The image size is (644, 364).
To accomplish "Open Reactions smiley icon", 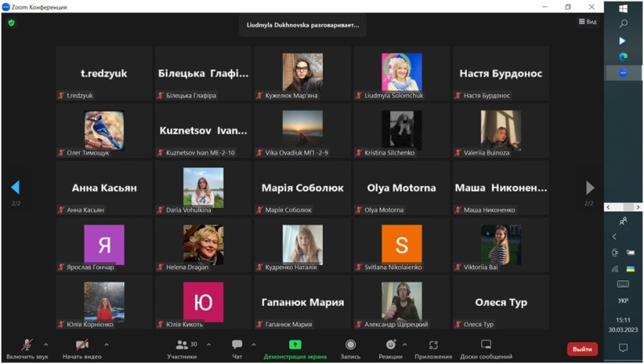I will (x=390, y=345).
